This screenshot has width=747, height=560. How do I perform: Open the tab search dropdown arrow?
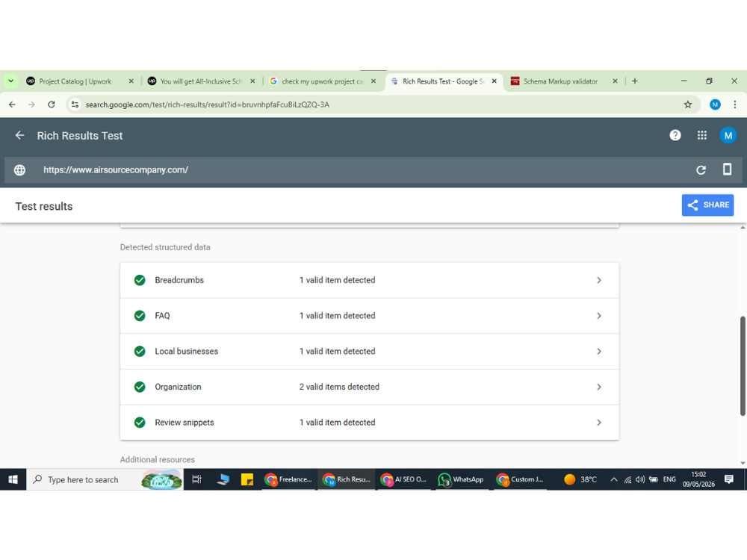10,81
